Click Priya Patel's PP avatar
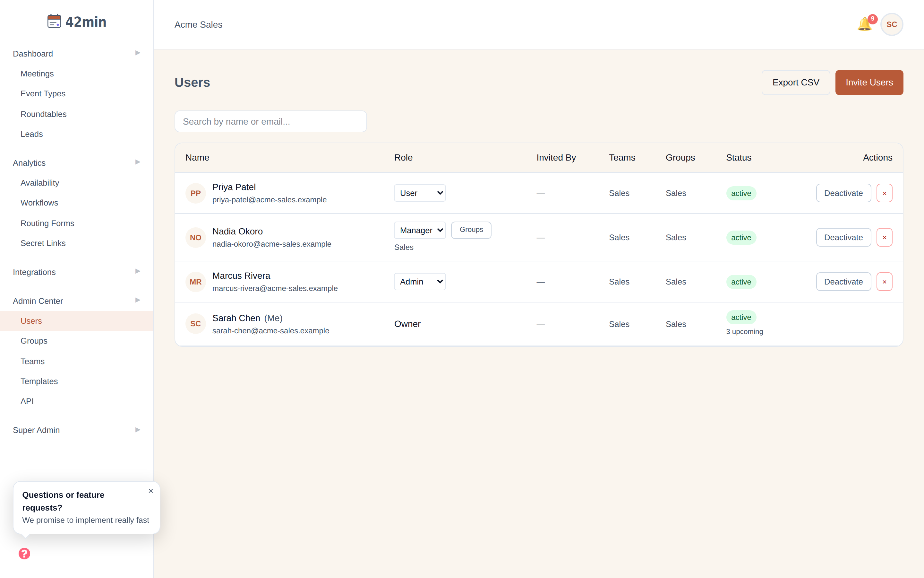Viewport: 924px width, 578px height. [x=195, y=193]
